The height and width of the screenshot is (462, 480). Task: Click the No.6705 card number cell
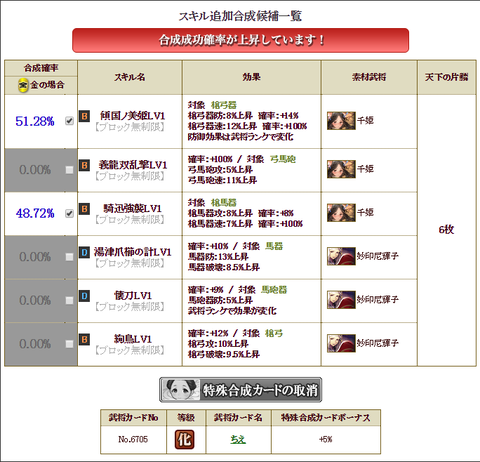point(133,439)
